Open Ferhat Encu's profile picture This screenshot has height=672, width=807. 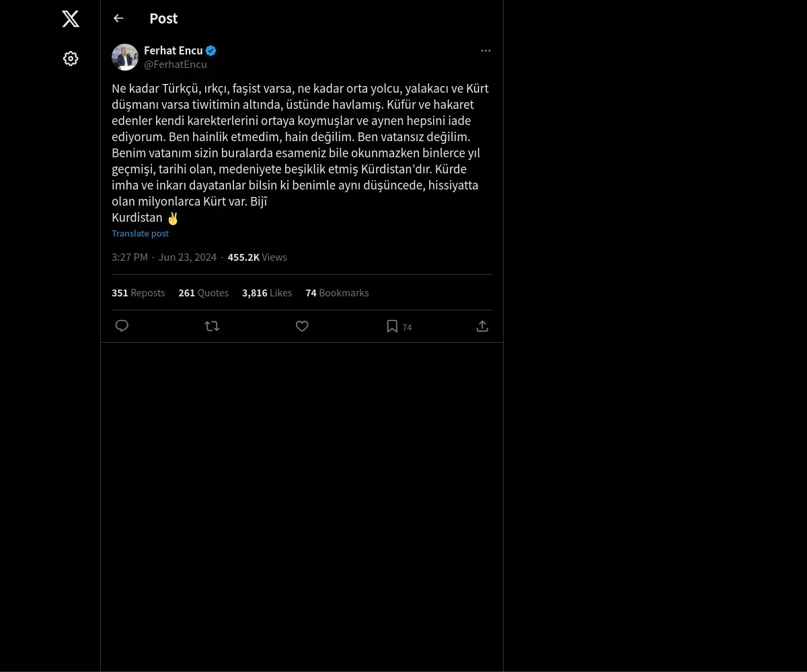tap(125, 57)
